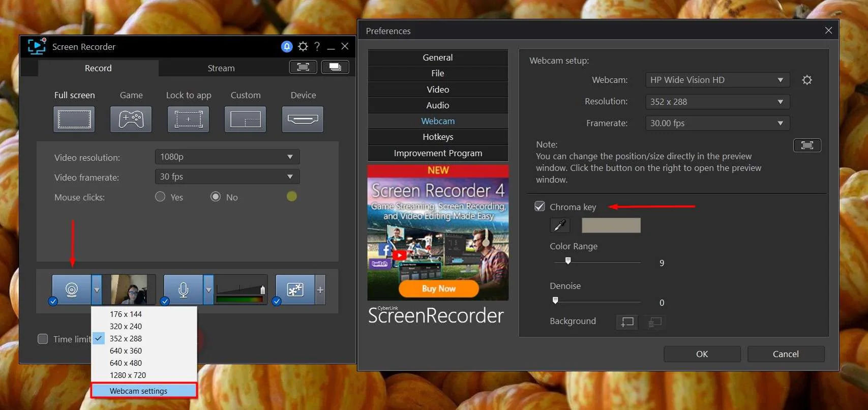Choose 320 x 240 webcam resolution
The height and width of the screenshot is (410, 868).
144,327
